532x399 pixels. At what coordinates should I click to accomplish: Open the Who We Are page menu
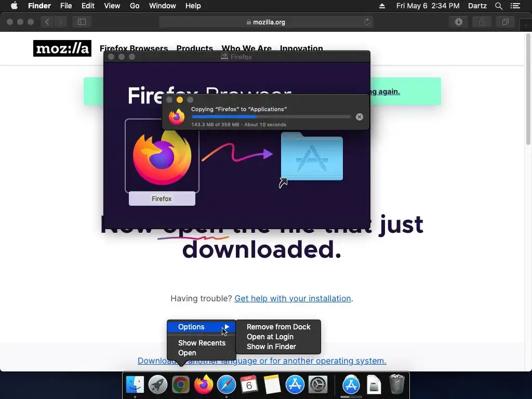click(247, 48)
